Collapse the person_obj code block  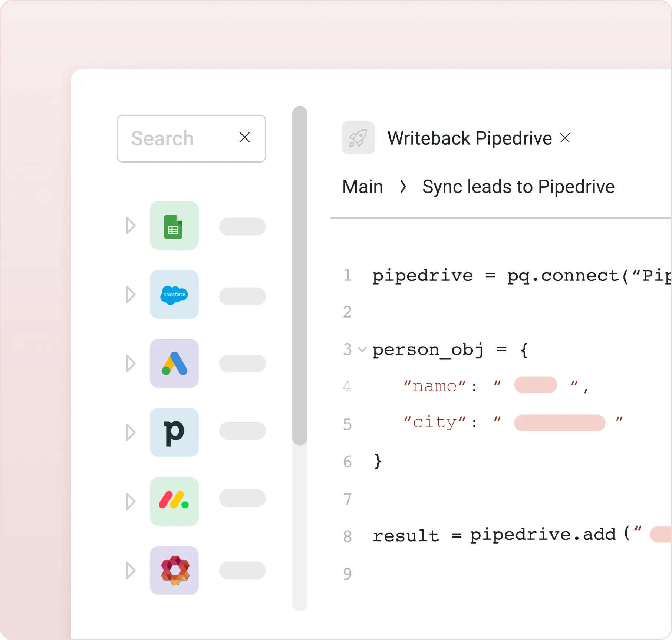point(362,349)
